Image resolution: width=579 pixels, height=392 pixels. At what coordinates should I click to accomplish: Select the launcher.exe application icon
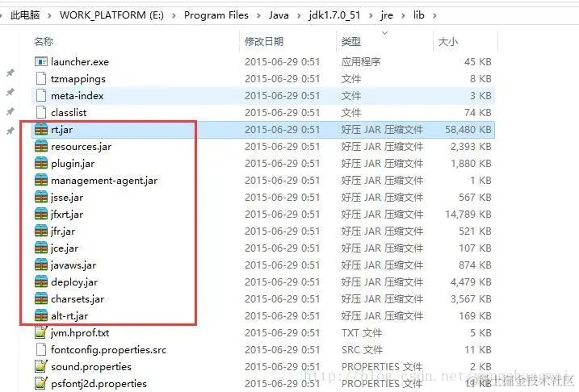pos(41,61)
